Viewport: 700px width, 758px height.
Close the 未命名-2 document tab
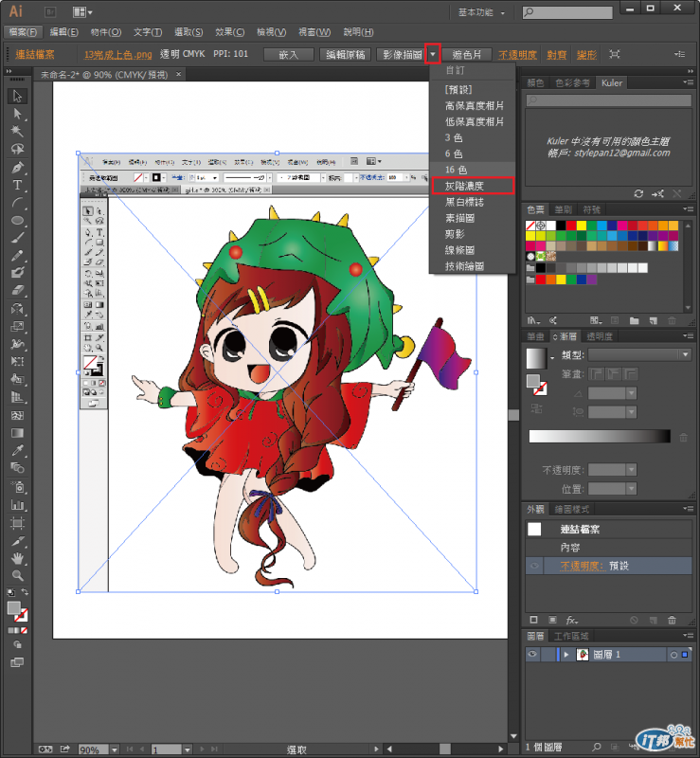(x=178, y=75)
